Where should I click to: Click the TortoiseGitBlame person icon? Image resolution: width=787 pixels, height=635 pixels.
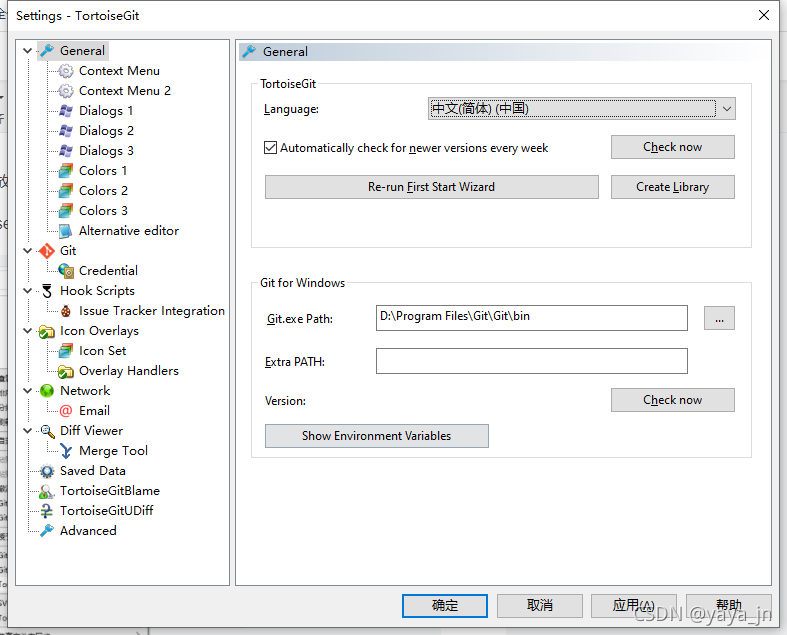tap(47, 491)
